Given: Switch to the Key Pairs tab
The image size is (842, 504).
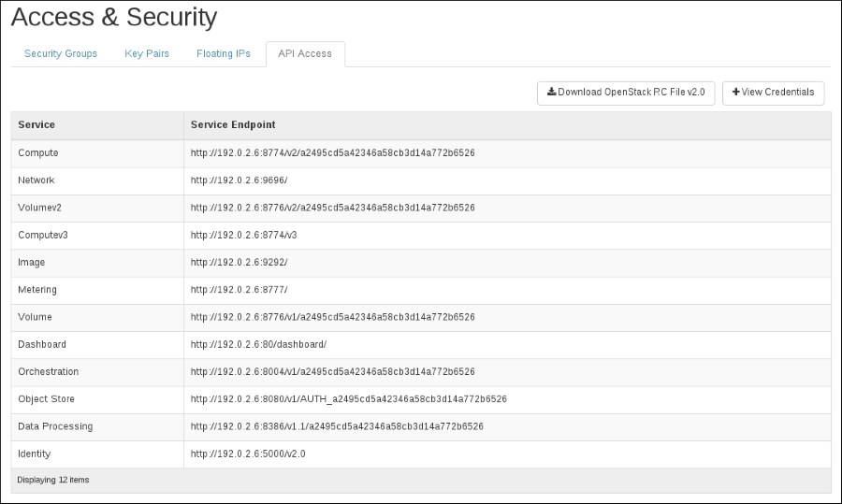Looking at the screenshot, I should [x=147, y=54].
